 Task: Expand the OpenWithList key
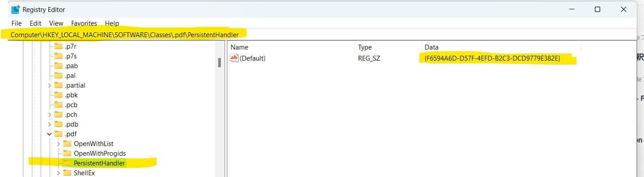[58, 144]
